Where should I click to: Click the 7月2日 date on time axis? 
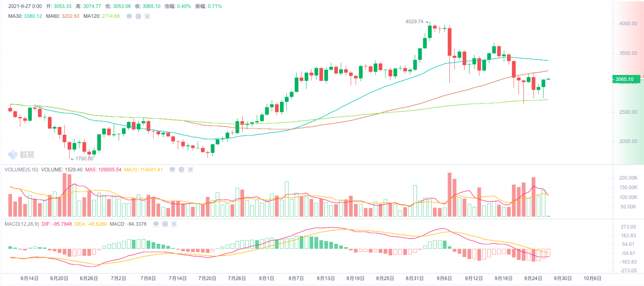(119, 277)
